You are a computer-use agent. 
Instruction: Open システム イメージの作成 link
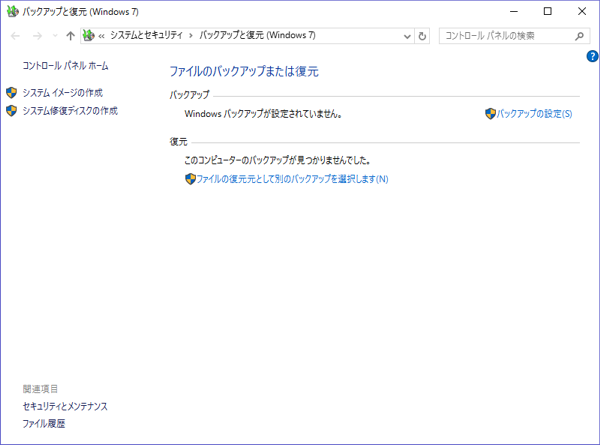point(62,93)
